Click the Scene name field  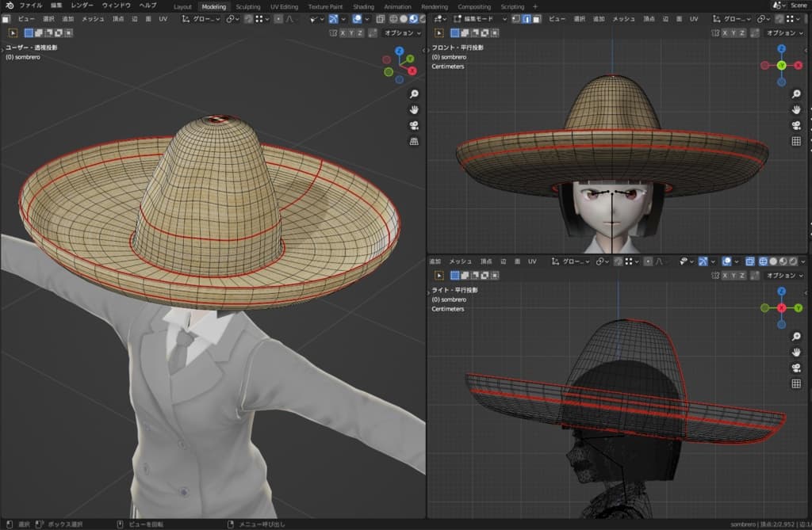click(x=797, y=6)
